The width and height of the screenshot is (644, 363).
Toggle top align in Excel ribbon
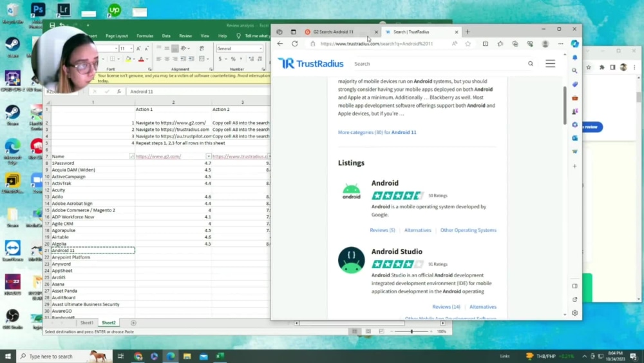pyautogui.click(x=159, y=48)
